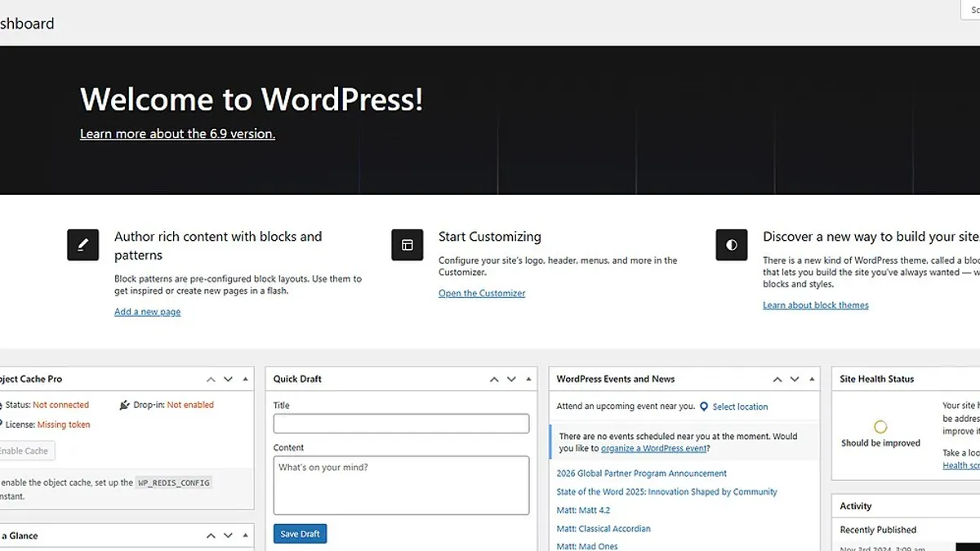Click the Recently Published heading
This screenshot has height=551, width=980.
pos(878,530)
